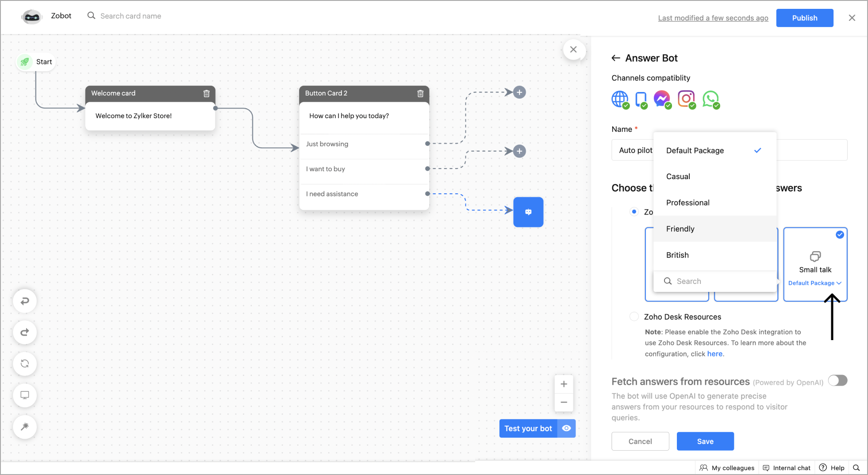The width and height of the screenshot is (868, 475).
Task: Click the Welcome card header
Action: (150, 93)
